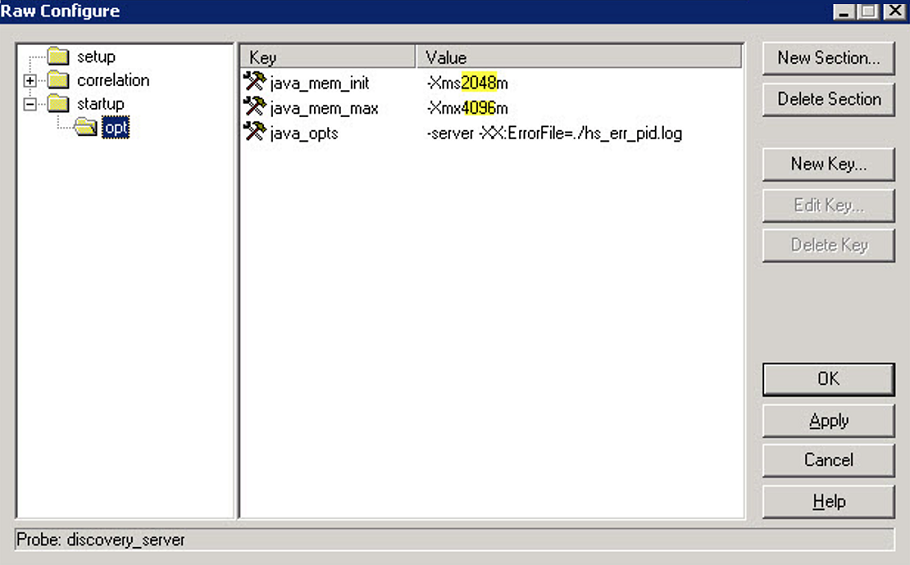Click the tools icon beside java_mem_init

pyautogui.click(x=254, y=82)
